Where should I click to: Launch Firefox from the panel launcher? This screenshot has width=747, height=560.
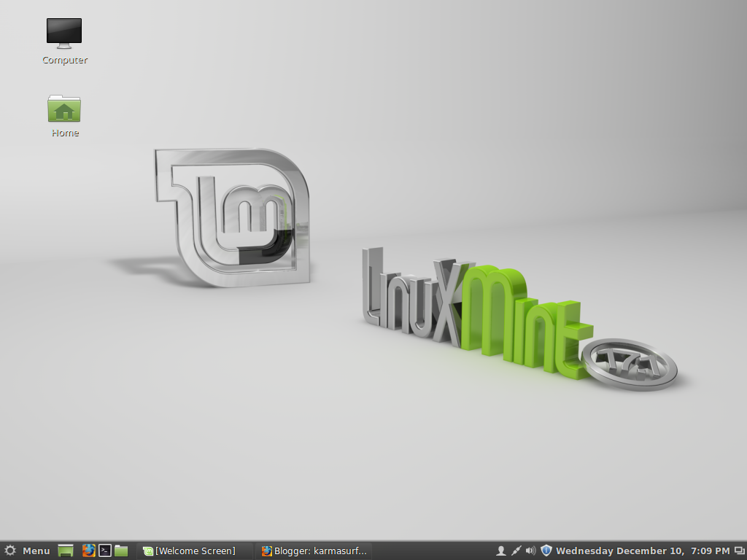(88, 551)
